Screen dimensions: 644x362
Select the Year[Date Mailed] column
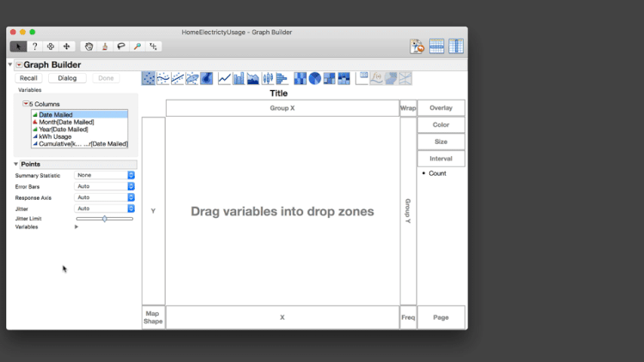tap(79, 130)
